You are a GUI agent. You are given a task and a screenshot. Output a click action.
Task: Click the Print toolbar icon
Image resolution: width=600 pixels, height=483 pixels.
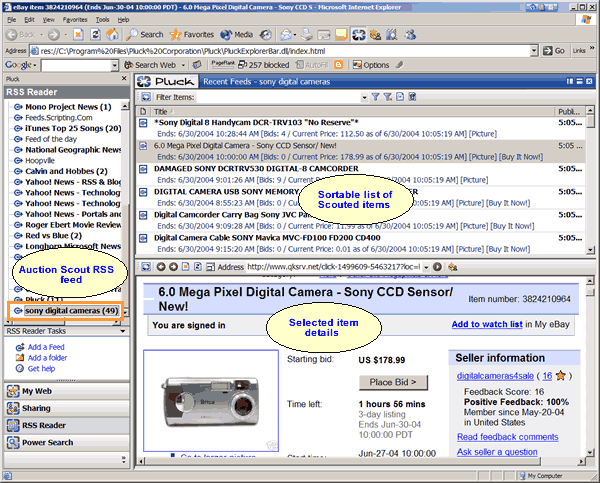coord(307,35)
